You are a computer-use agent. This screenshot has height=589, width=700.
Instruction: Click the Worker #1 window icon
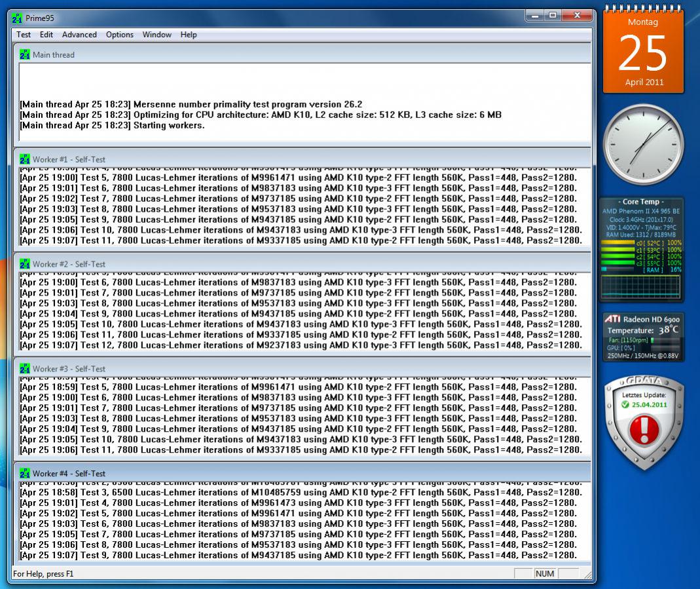(24, 159)
